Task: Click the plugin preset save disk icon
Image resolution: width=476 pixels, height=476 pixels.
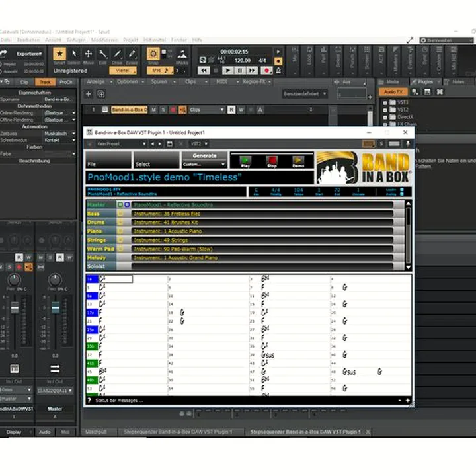Action: point(170,144)
